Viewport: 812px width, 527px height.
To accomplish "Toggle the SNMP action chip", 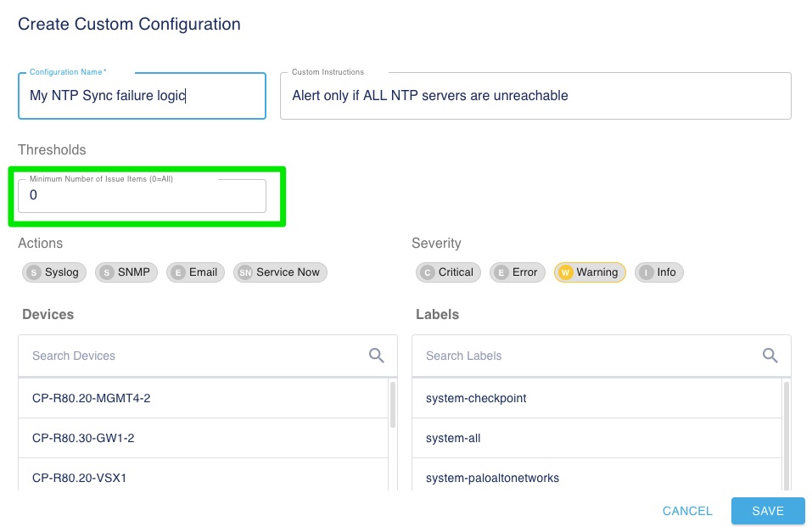I will pyautogui.click(x=126, y=272).
